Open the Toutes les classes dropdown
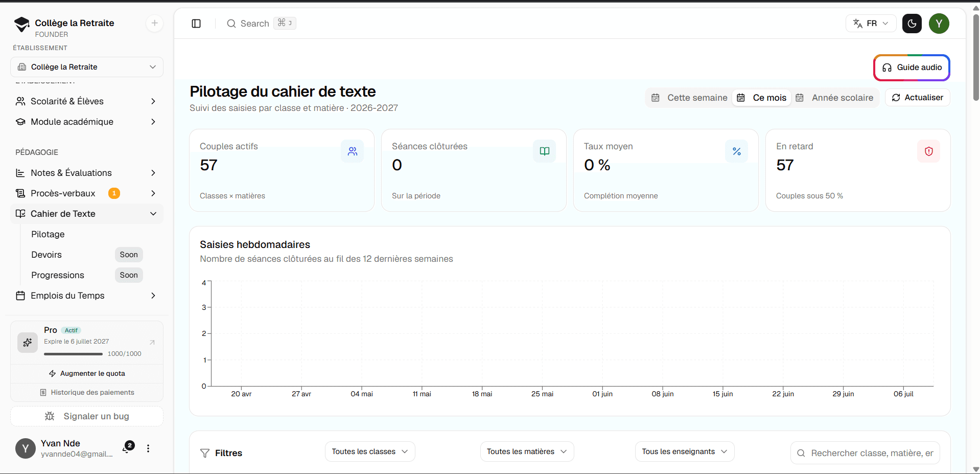 pyautogui.click(x=370, y=452)
